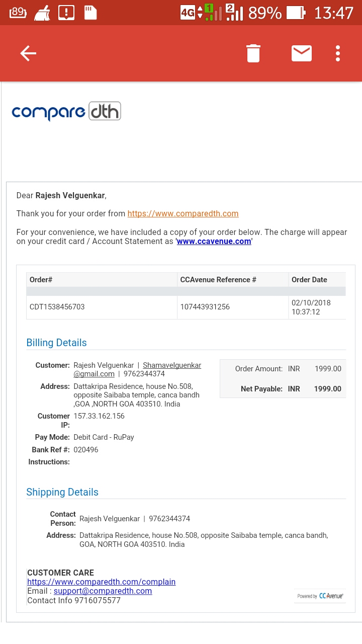Tap the alert notification icon

point(66,13)
